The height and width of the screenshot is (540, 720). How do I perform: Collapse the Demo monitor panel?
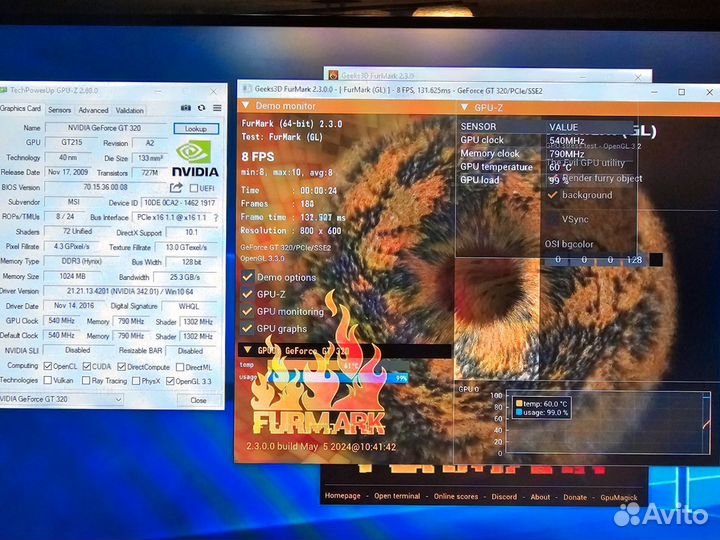click(246, 106)
